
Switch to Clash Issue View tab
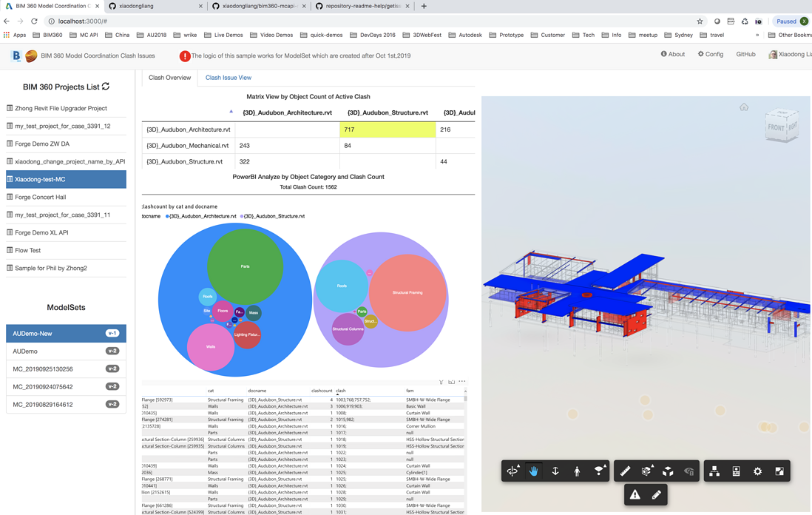pos(229,78)
